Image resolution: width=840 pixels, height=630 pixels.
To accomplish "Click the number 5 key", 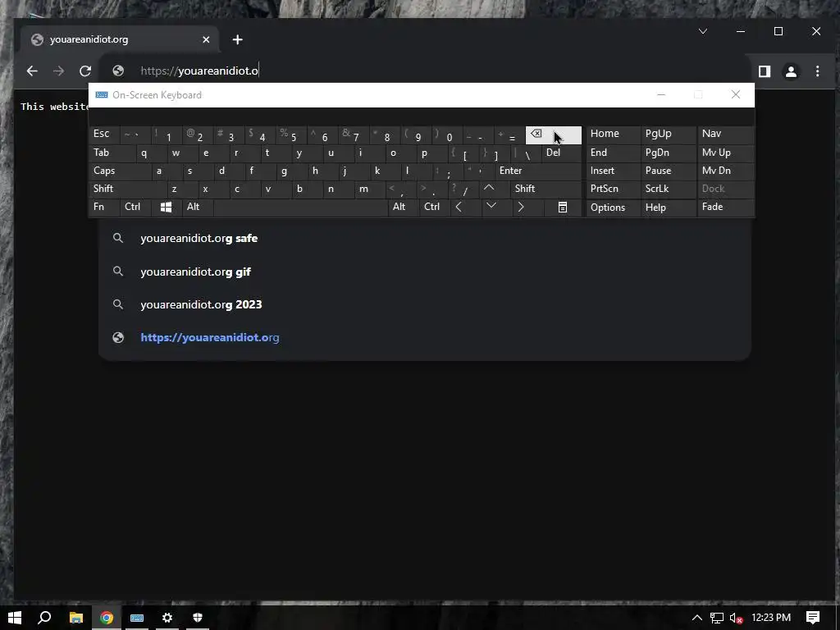I will coord(290,135).
